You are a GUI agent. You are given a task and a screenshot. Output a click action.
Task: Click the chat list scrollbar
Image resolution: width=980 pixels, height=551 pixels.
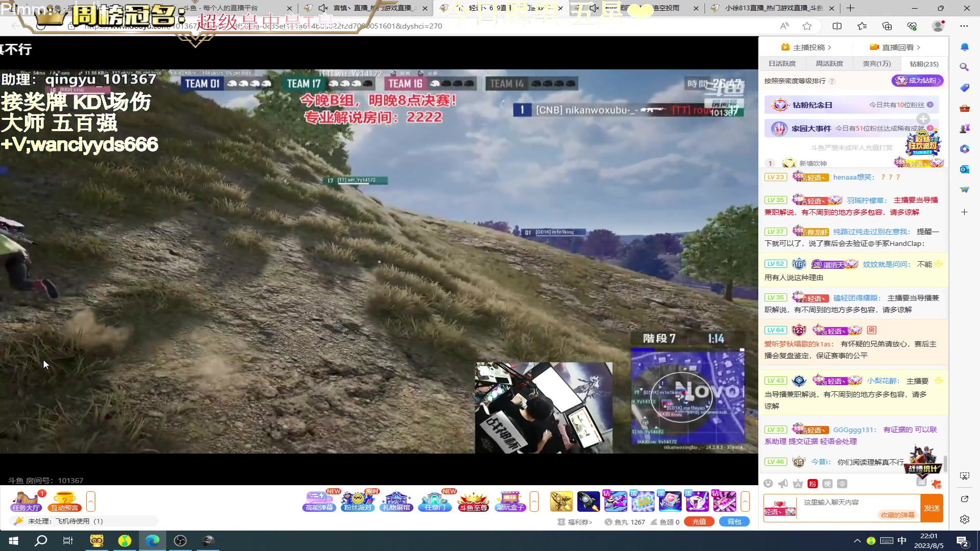[945, 464]
